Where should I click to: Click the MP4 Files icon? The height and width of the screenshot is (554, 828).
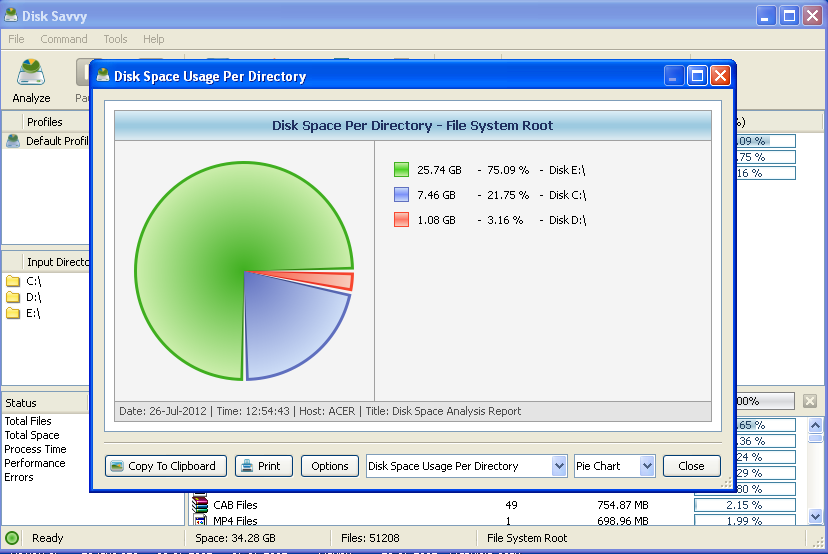[x=200, y=520]
